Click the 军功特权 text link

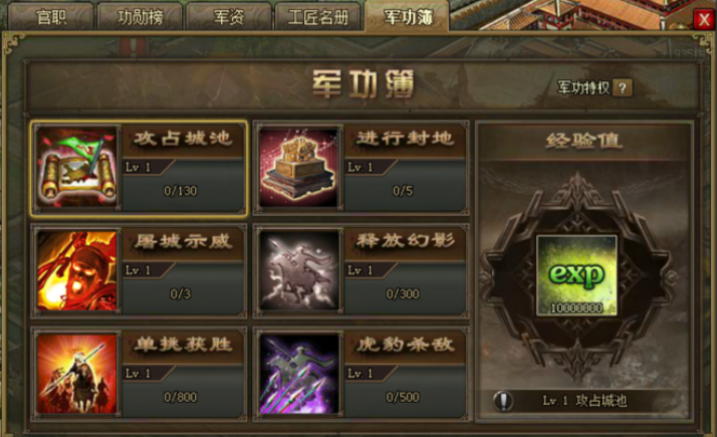583,87
